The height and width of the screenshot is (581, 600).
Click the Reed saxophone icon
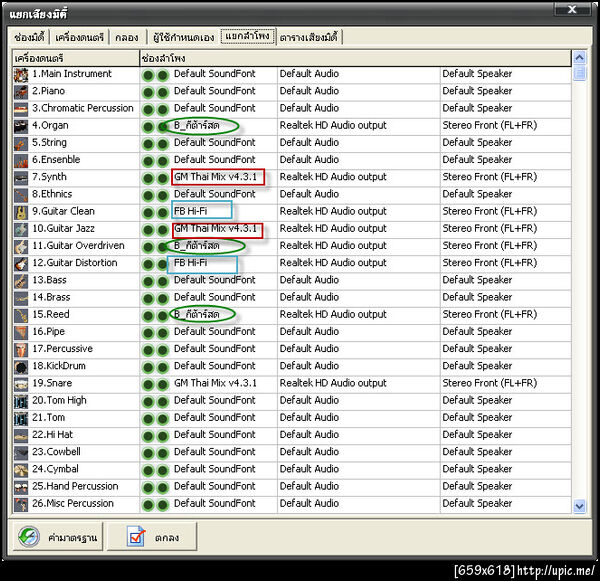coord(21,315)
